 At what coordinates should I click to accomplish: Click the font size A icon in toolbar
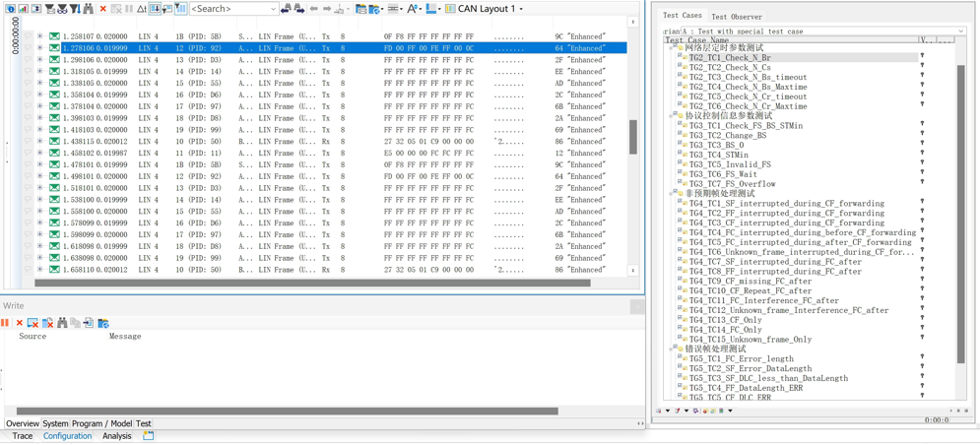pos(412,9)
